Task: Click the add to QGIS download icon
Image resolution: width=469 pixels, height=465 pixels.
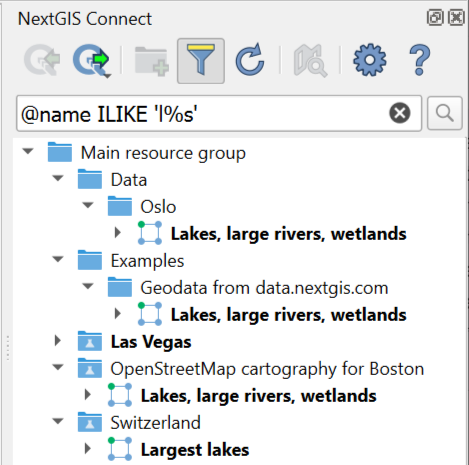Action: click(42, 61)
